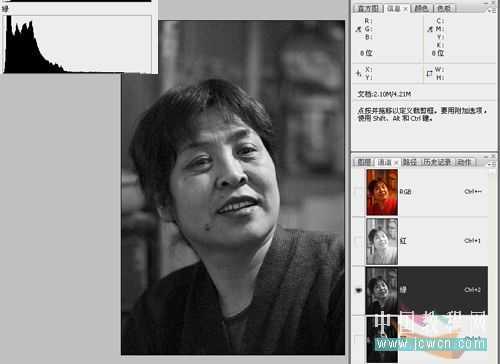
Task: Open the 路径 paths tab
Action: 410,162
